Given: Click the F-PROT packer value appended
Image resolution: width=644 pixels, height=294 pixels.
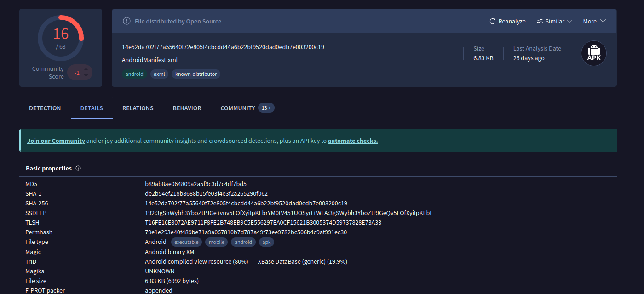Looking at the screenshot, I should [159, 291].
